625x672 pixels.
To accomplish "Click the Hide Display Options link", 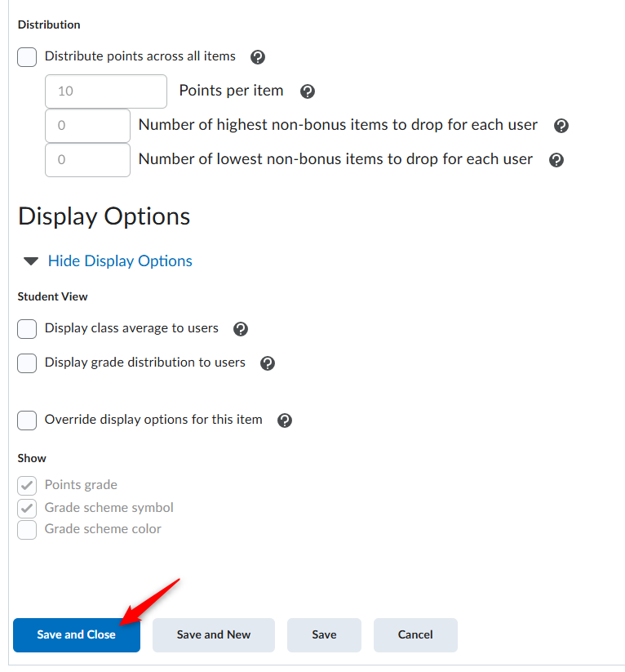I will point(120,261).
